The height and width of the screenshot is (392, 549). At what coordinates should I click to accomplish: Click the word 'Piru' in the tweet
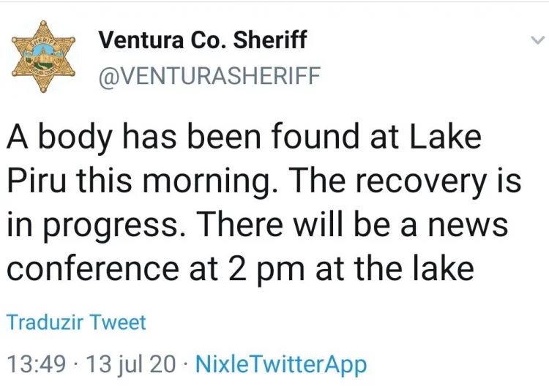(37, 180)
